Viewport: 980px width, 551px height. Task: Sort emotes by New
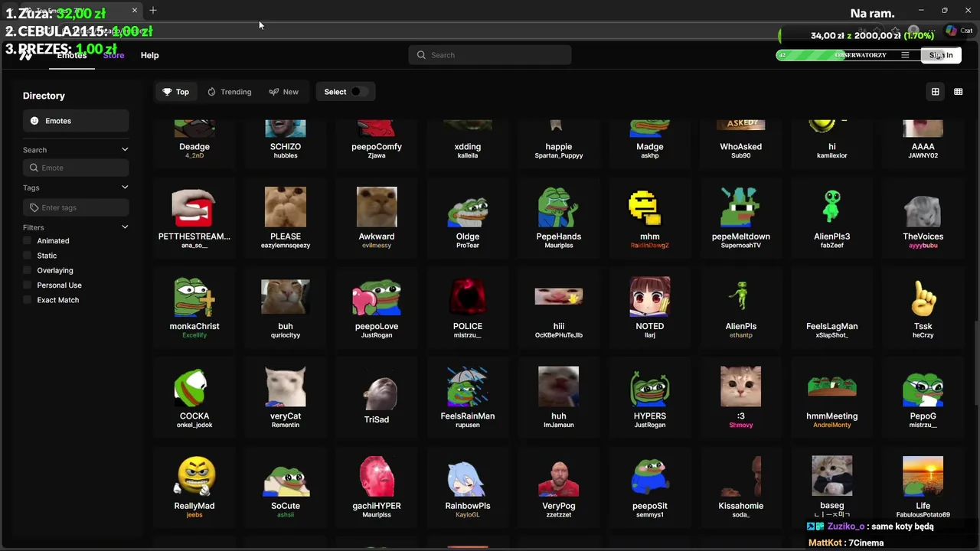tap(283, 92)
